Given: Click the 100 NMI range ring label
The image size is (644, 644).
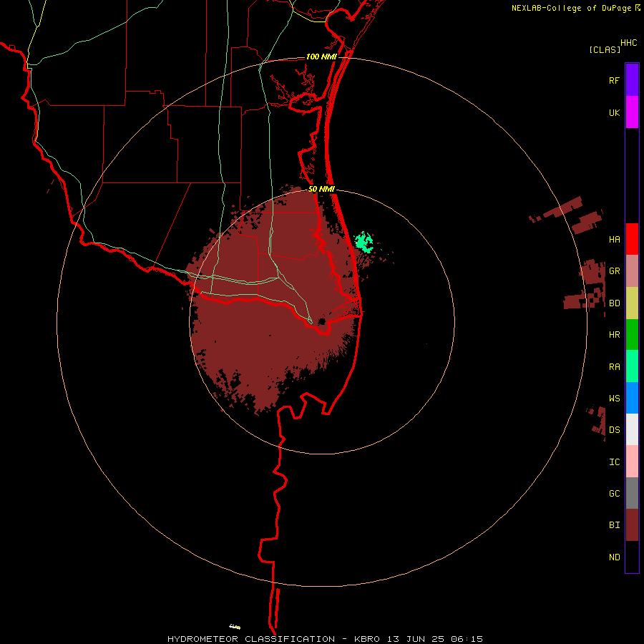Looking at the screenshot, I should [x=321, y=57].
